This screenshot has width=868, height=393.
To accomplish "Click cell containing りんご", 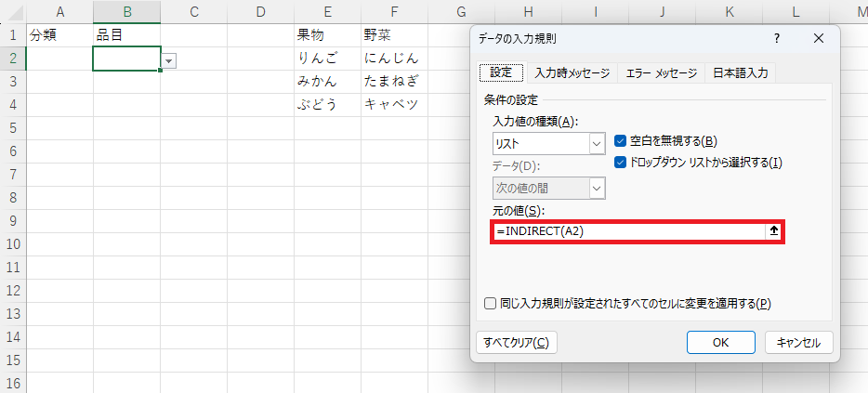I will [328, 59].
